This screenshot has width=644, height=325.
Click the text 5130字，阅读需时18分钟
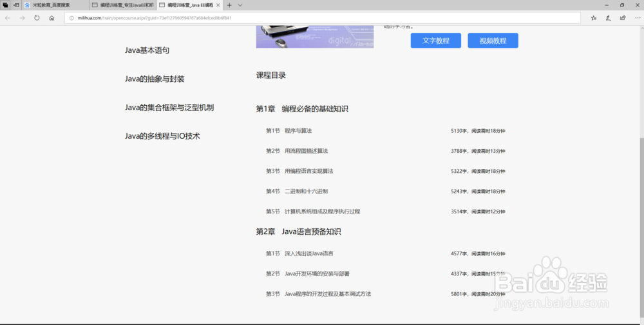478,131
